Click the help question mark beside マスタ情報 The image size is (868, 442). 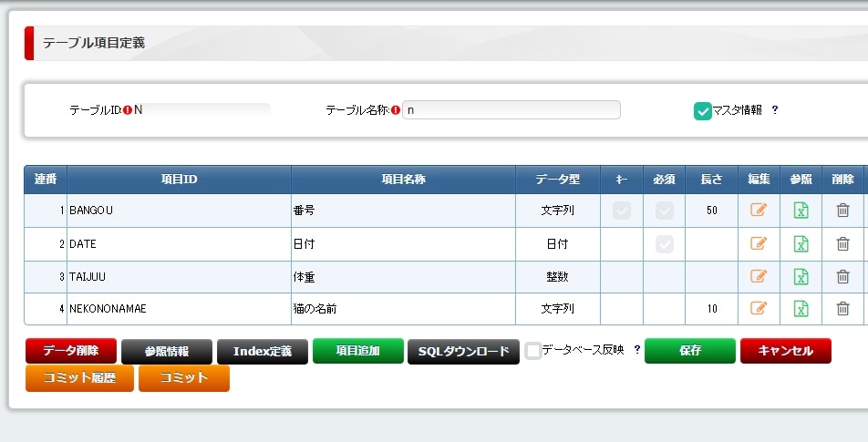point(775,109)
